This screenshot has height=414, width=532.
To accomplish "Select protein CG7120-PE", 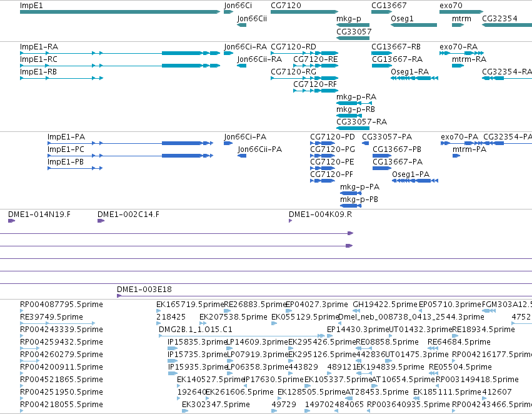I will 323,168.
